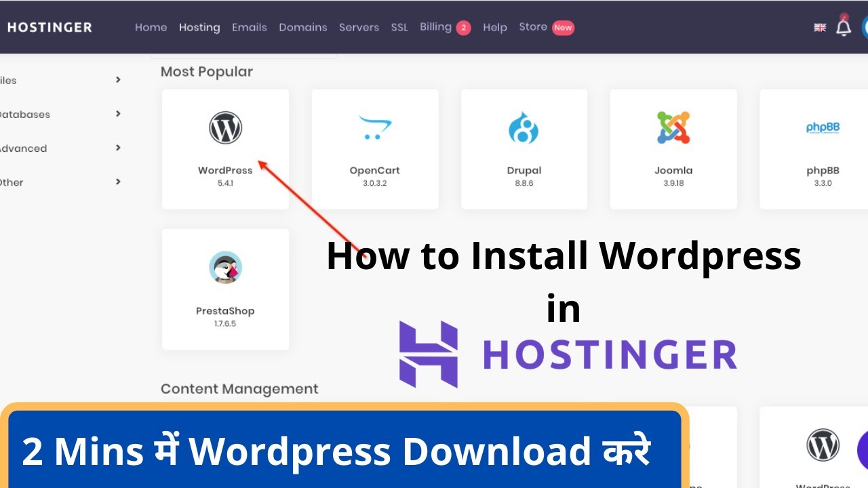
Task: Click the OpenCart version 3.0.3.2 text
Action: [375, 184]
